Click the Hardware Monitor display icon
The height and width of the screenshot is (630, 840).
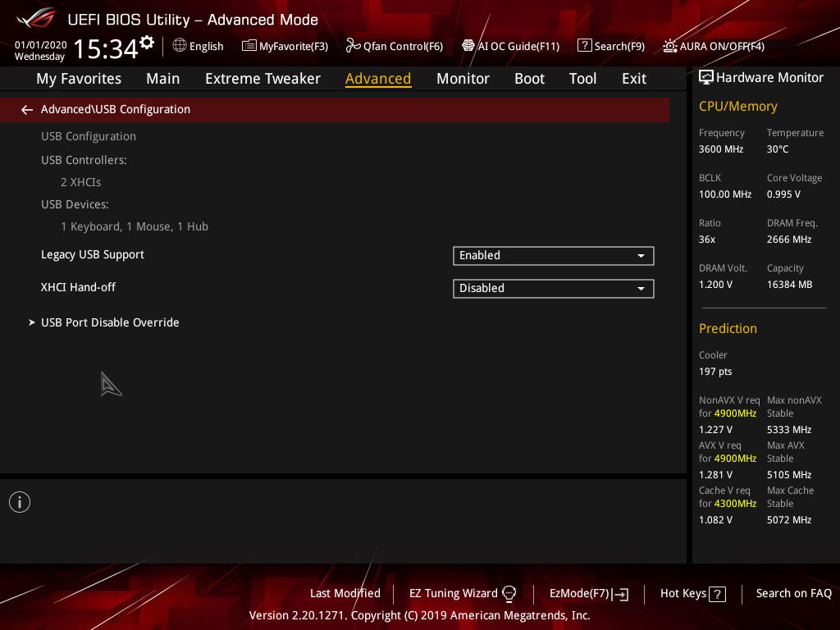click(706, 78)
